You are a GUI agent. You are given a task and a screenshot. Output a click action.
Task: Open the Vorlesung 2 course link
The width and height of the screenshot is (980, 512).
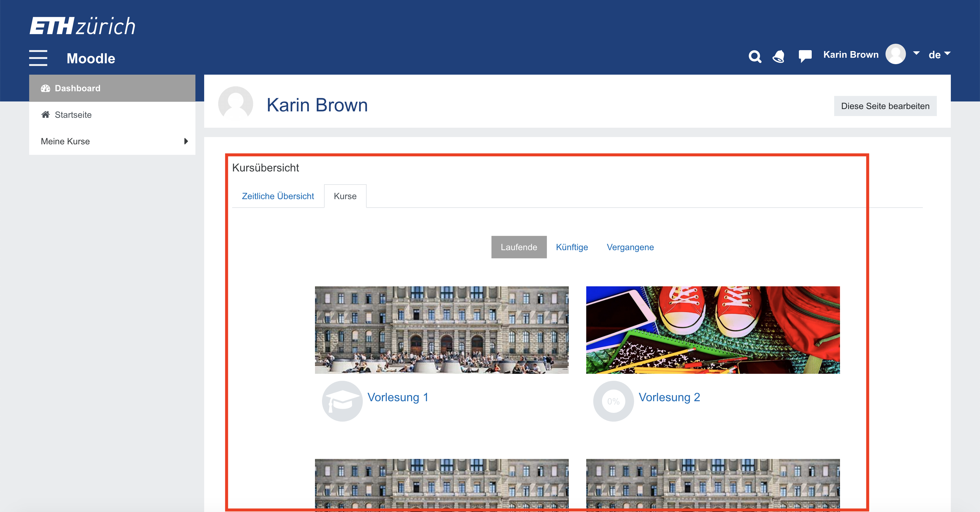coord(669,397)
